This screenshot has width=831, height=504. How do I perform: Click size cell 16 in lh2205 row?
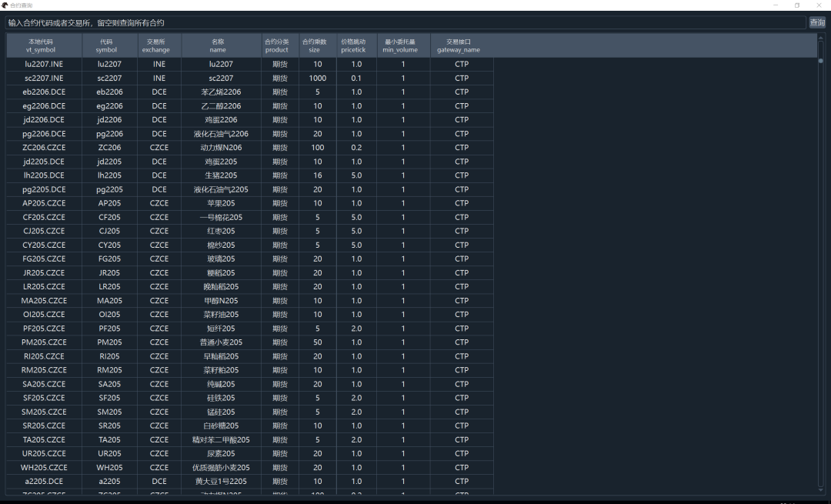coord(318,175)
